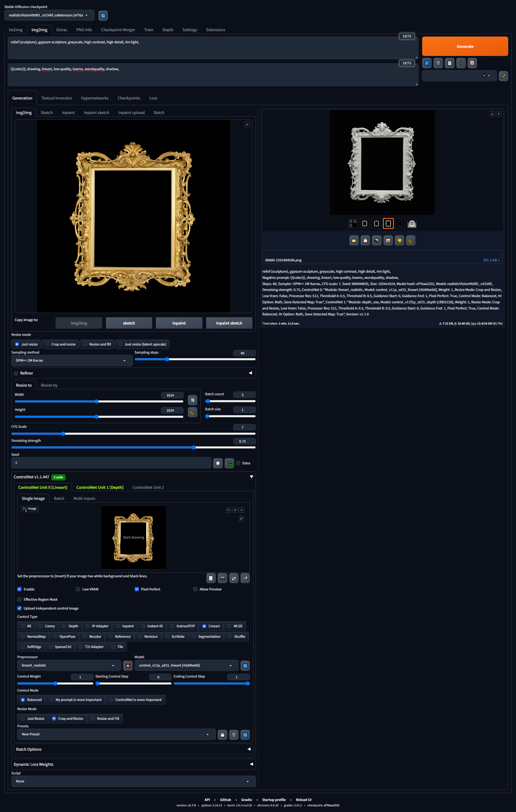This screenshot has height=812, width=516.
Task: Click the green recycle seed icon
Action: [x=229, y=463]
